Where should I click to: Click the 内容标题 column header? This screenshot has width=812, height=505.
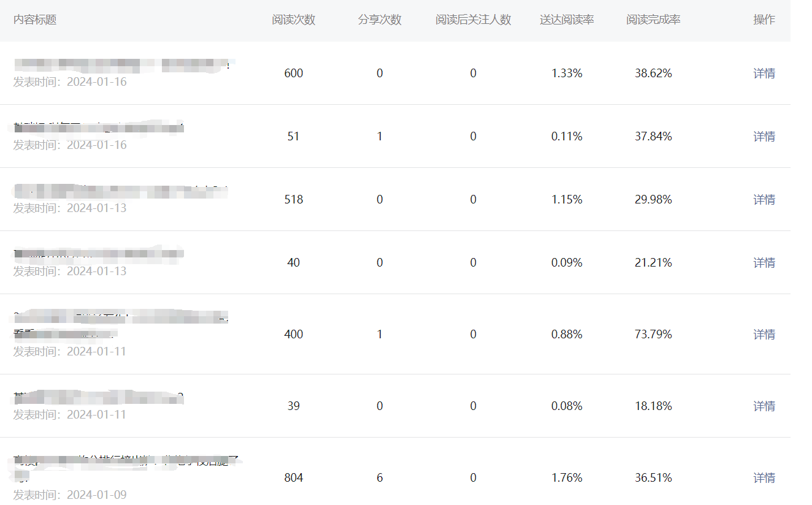(x=35, y=20)
